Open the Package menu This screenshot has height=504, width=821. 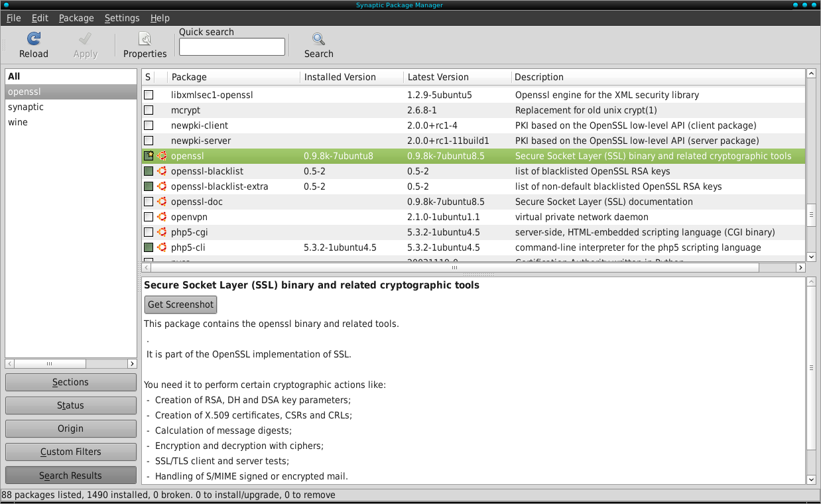[x=76, y=18]
